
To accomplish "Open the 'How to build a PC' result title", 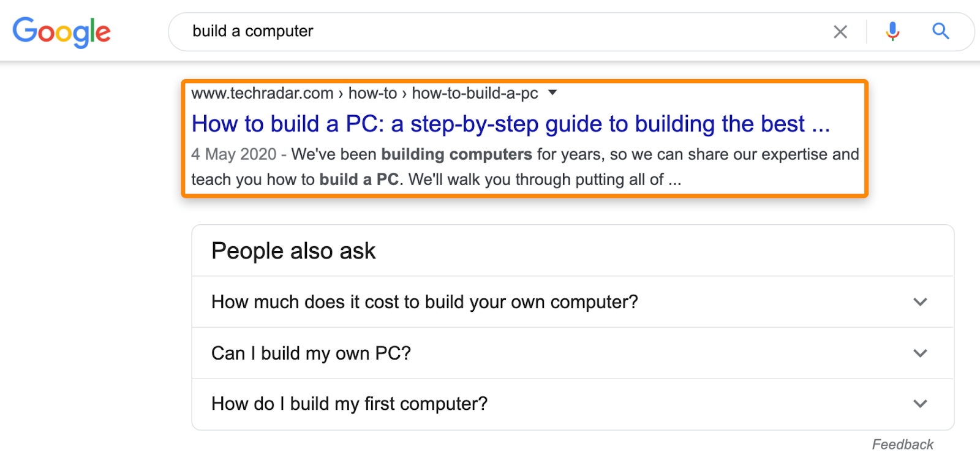I will point(511,124).
